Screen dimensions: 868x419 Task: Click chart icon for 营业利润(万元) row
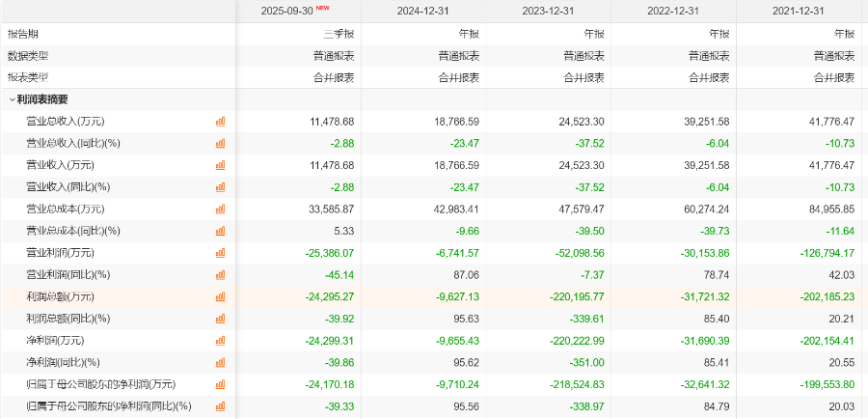pyautogui.click(x=220, y=252)
